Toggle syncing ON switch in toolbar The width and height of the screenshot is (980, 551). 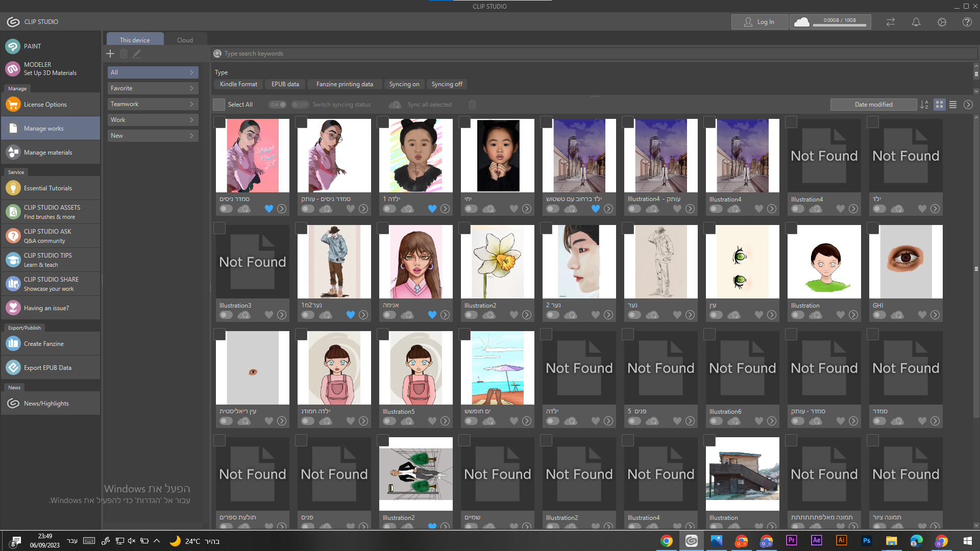[278, 105]
